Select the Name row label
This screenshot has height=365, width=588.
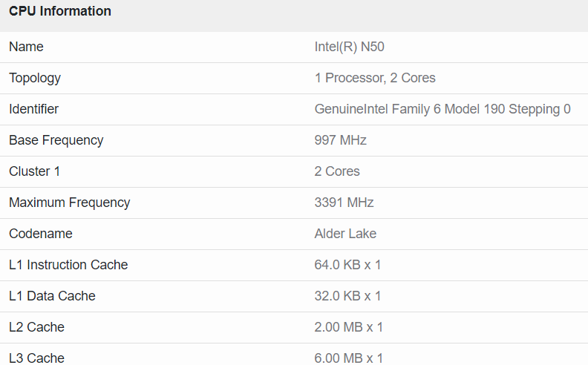tap(26, 47)
